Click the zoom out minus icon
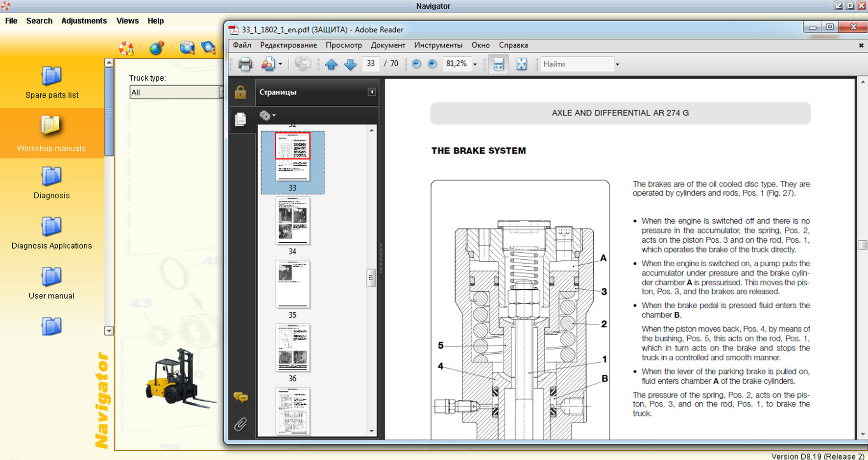 click(416, 64)
